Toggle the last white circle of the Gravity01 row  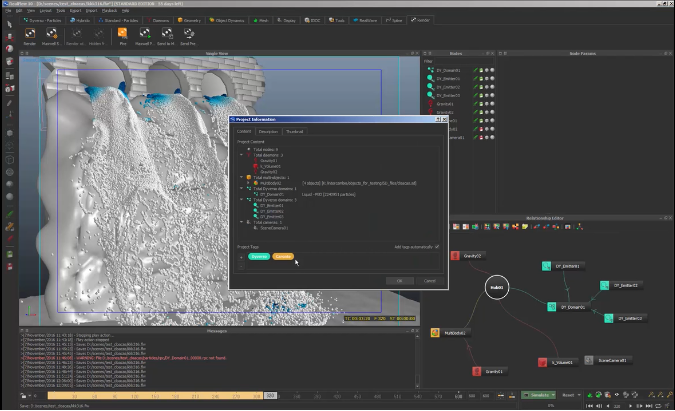492,104
